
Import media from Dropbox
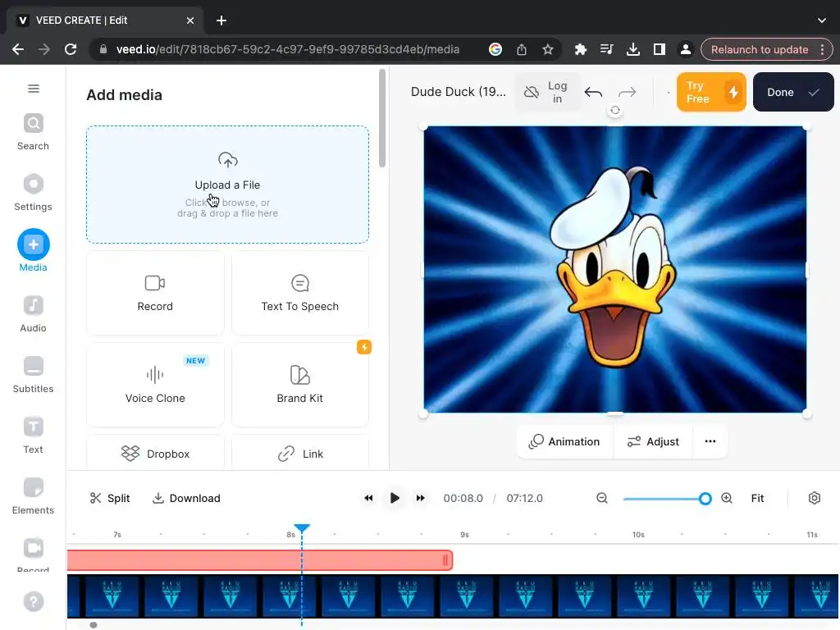(x=155, y=454)
